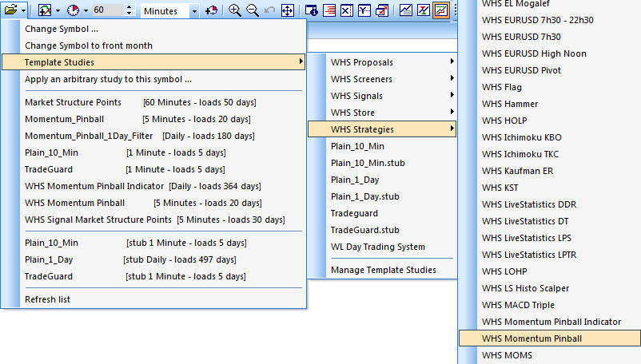Click the period value field showing 60
Image resolution: width=641 pixels, height=364 pixels.
(108, 10)
